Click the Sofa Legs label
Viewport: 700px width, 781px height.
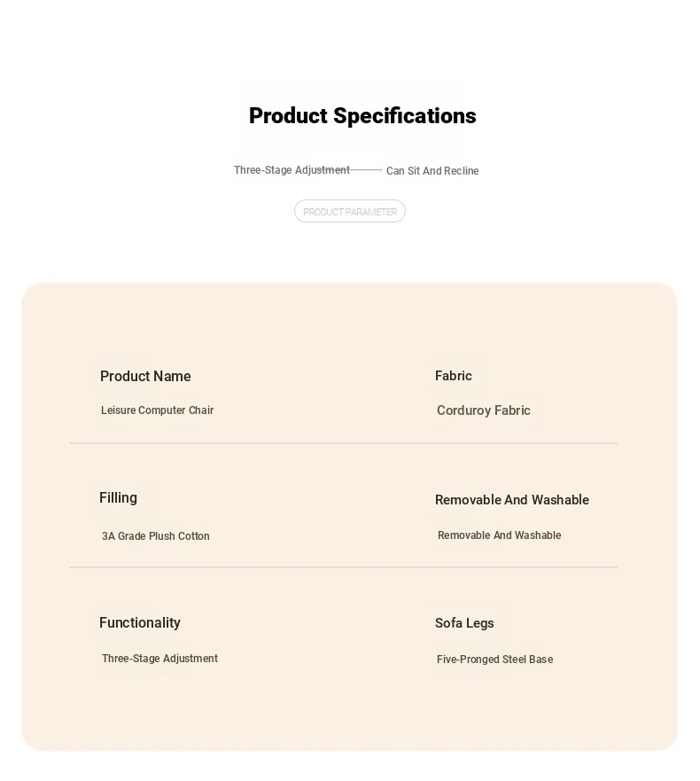pyautogui.click(x=464, y=623)
